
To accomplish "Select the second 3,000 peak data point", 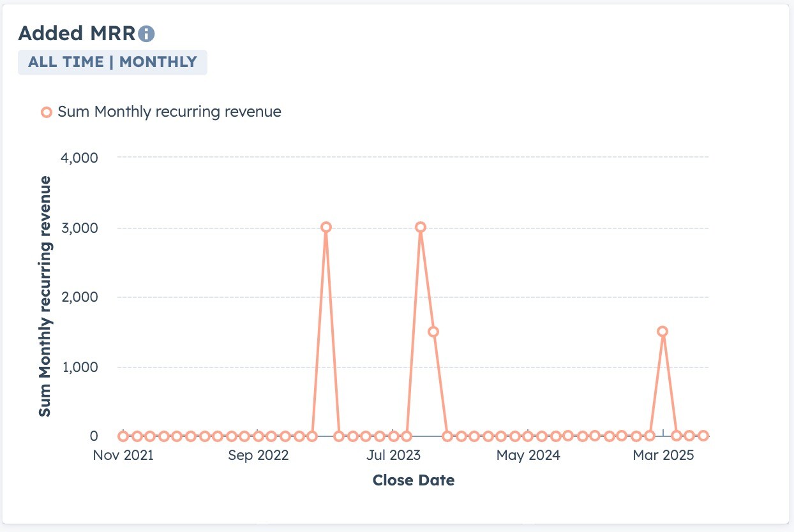I will 420,227.
